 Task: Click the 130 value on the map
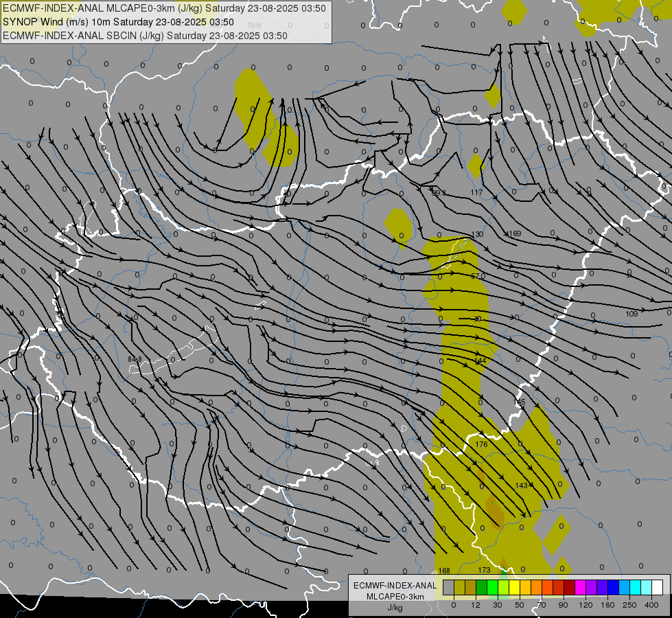tap(477, 234)
